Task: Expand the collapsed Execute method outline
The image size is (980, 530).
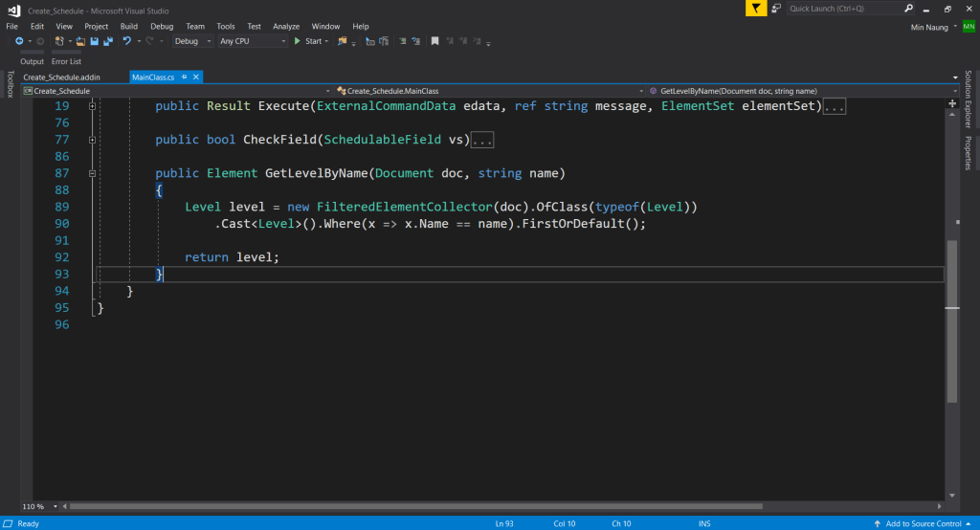Action: pos(92,106)
